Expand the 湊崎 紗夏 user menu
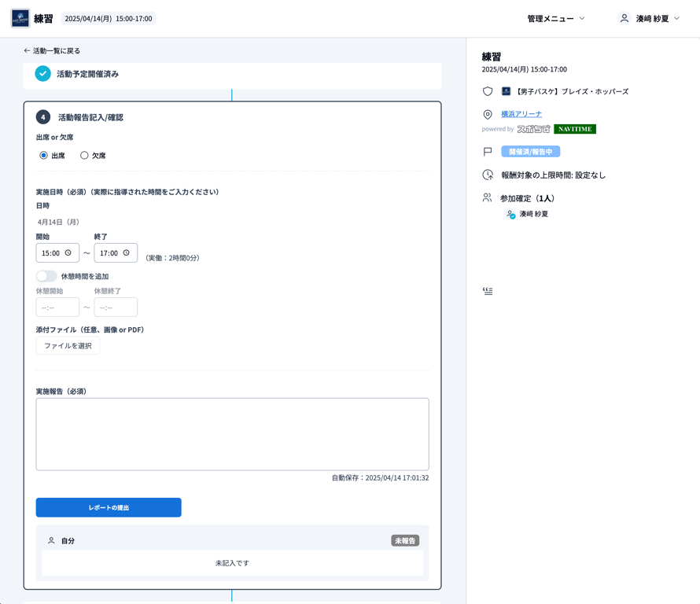 point(650,18)
